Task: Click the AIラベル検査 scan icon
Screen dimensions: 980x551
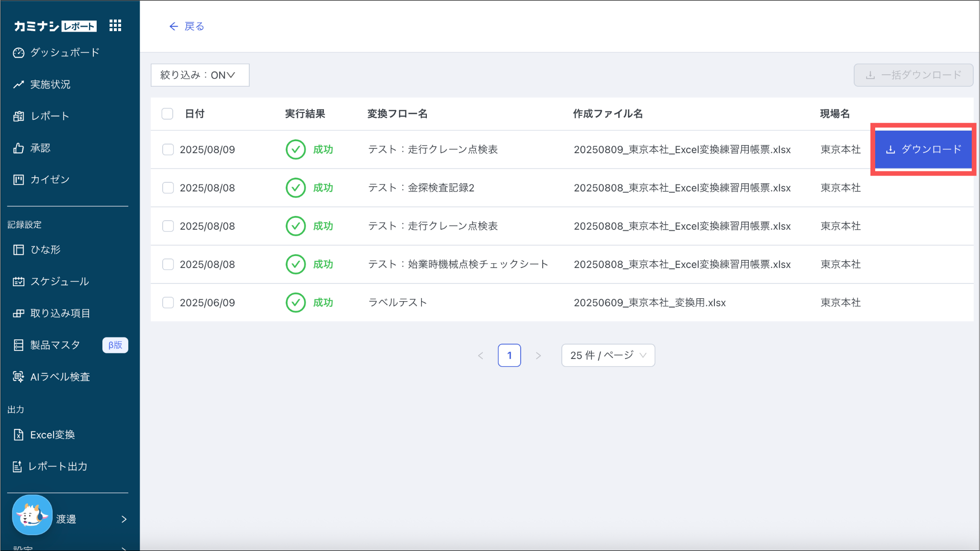Action: [19, 377]
